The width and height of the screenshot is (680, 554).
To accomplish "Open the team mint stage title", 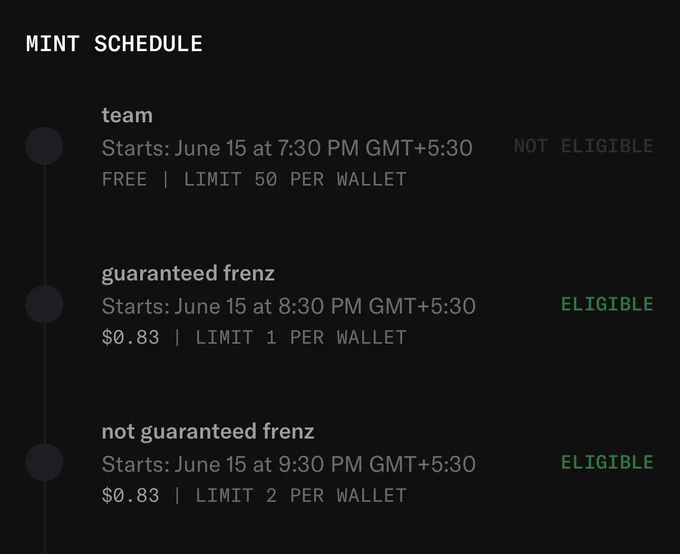I will click(127, 115).
